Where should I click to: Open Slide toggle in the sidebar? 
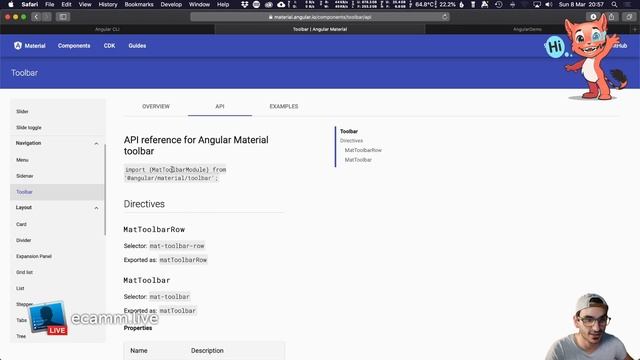(x=29, y=128)
